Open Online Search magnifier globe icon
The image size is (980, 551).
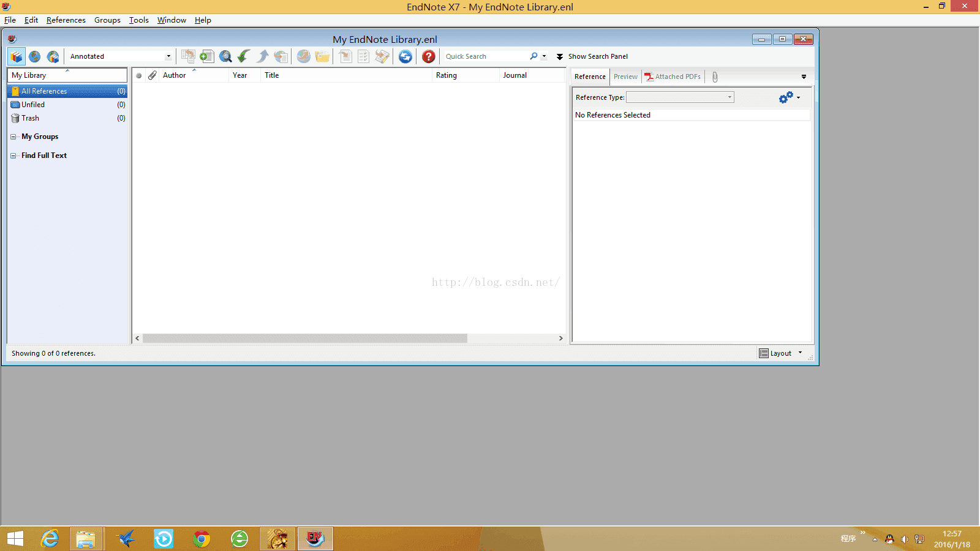tap(226, 56)
